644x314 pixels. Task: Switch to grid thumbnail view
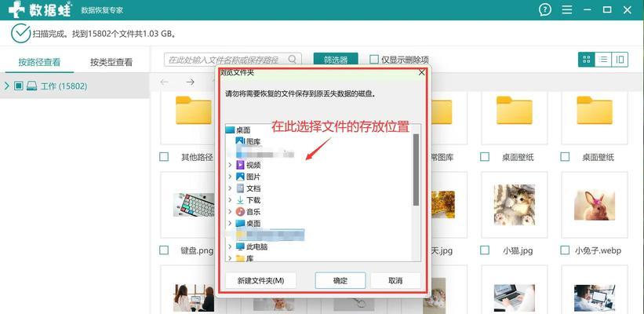click(587, 60)
